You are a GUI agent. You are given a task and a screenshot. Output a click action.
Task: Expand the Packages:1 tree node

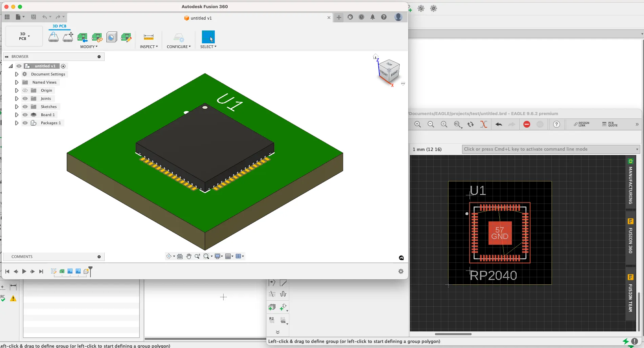coord(17,123)
